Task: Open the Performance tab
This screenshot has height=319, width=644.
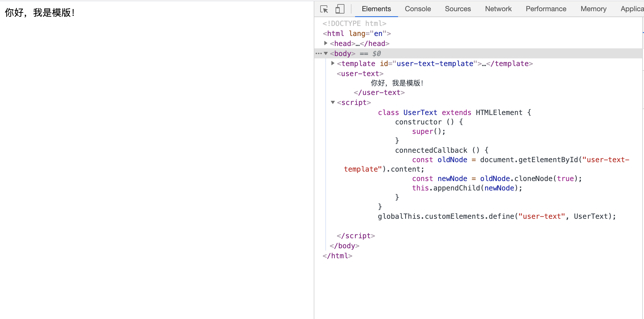Action: point(546,9)
